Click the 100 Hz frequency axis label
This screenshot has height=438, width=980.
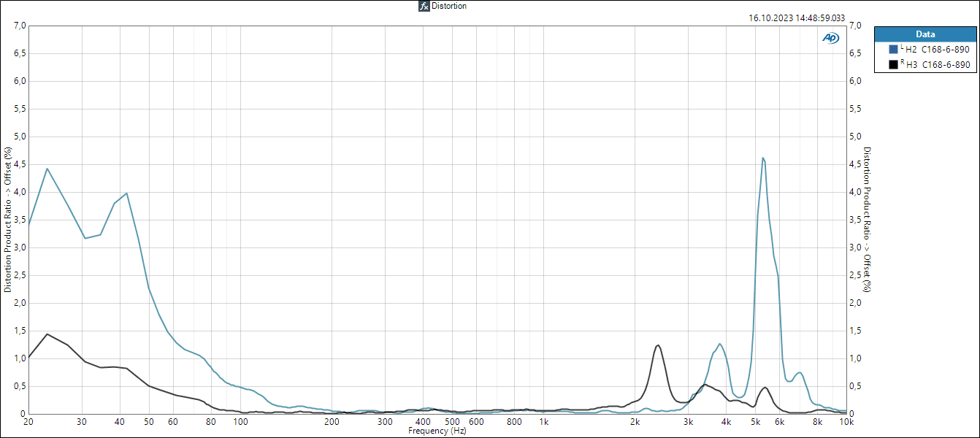[240, 422]
